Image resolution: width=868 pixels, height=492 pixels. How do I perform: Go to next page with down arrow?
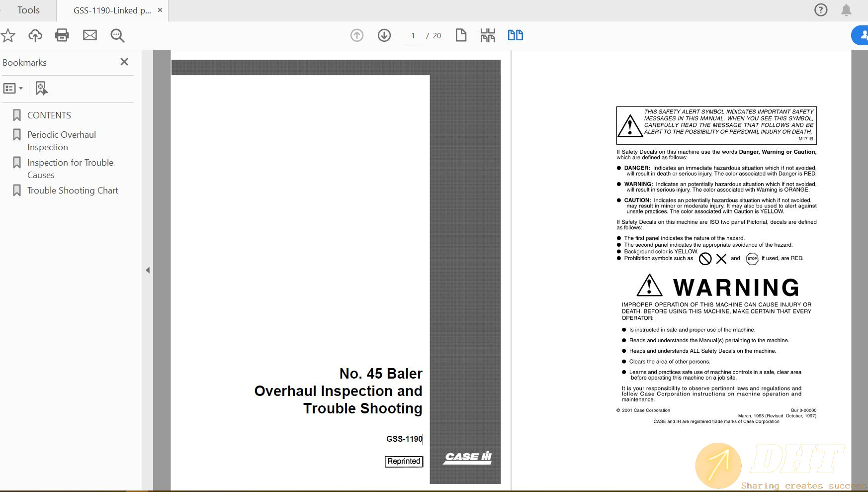pos(384,35)
